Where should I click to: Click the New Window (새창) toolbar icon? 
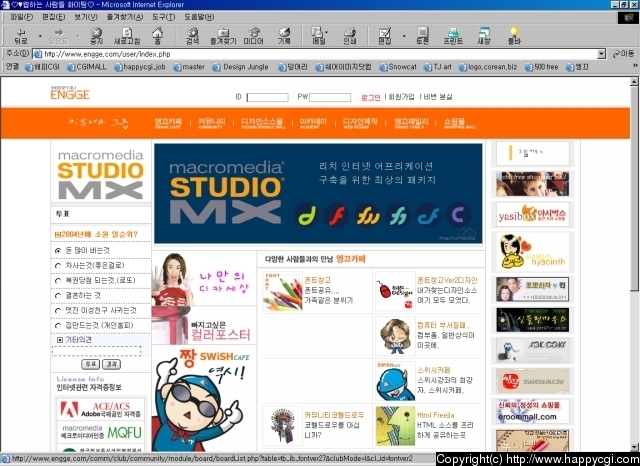(x=484, y=36)
